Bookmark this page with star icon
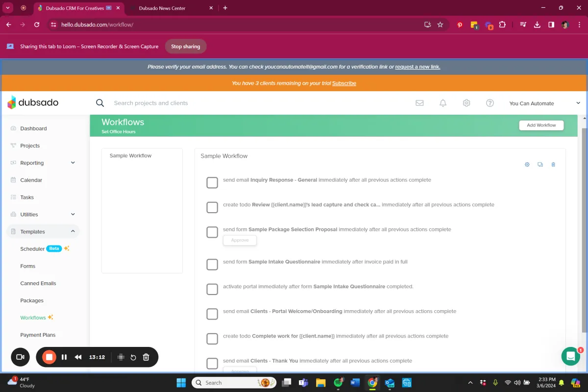 440,24
